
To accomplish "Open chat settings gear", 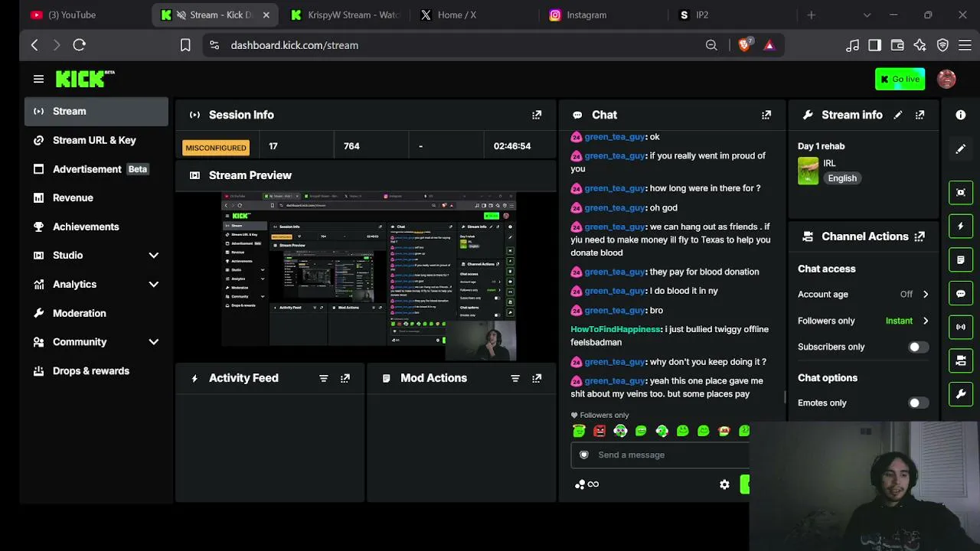I will (724, 484).
